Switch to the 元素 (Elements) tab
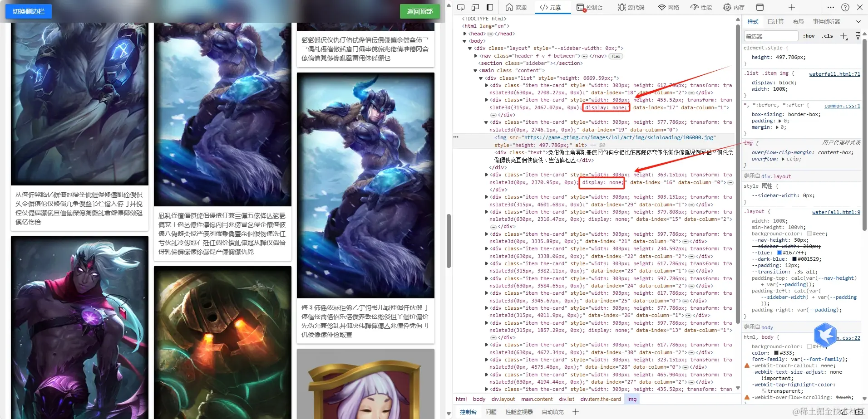The width and height of the screenshot is (868, 419). [x=550, y=7]
